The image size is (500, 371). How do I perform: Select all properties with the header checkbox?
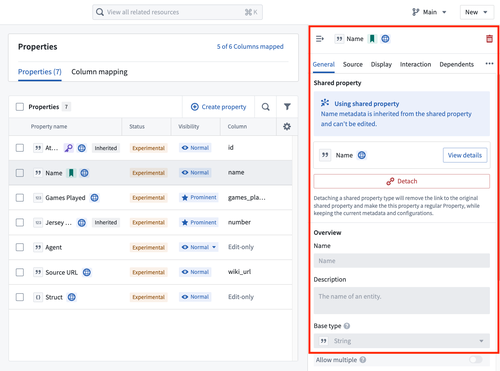click(x=20, y=107)
